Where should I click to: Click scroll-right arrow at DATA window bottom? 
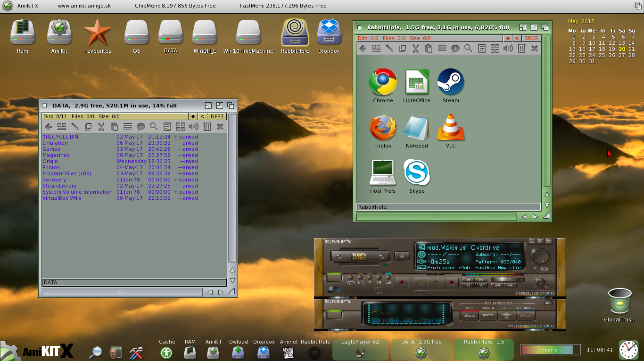pyautogui.click(x=220, y=292)
